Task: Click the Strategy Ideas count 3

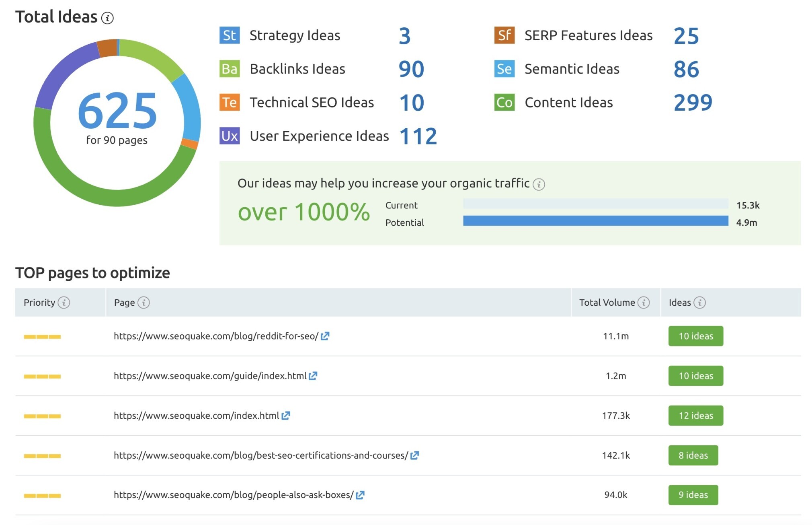Action: pyautogui.click(x=404, y=36)
